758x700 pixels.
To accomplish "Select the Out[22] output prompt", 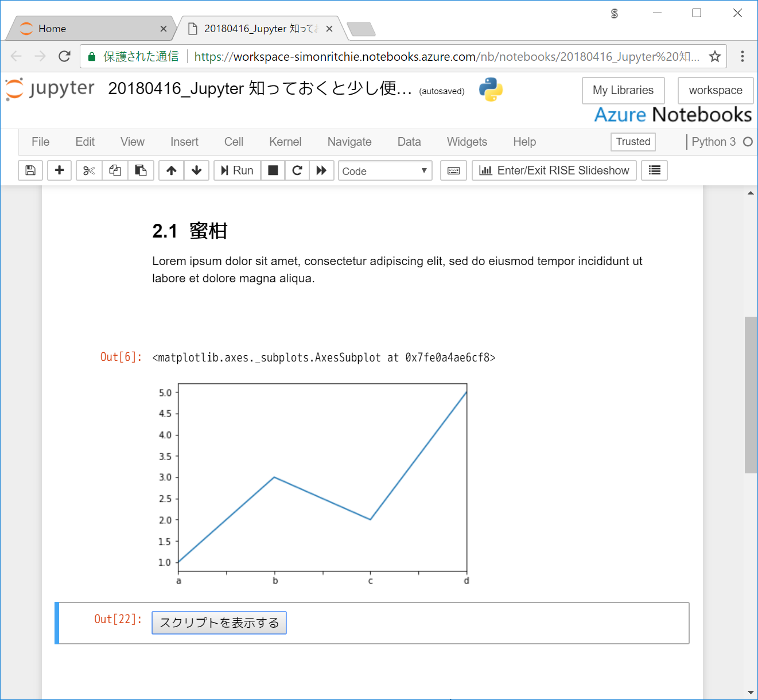I will (118, 619).
